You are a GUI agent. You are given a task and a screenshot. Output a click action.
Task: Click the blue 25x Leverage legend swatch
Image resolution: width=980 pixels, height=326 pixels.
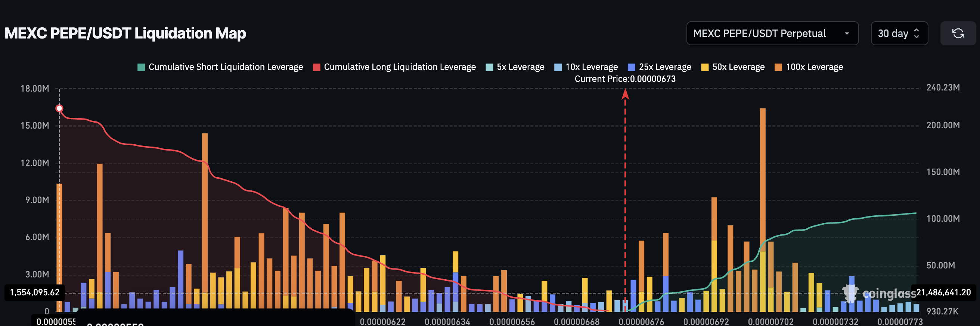(x=632, y=67)
